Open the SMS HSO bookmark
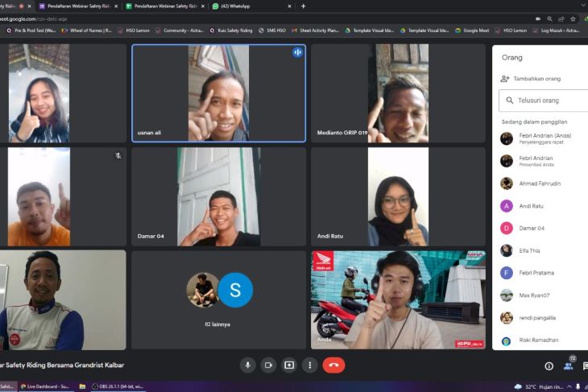 click(272, 31)
